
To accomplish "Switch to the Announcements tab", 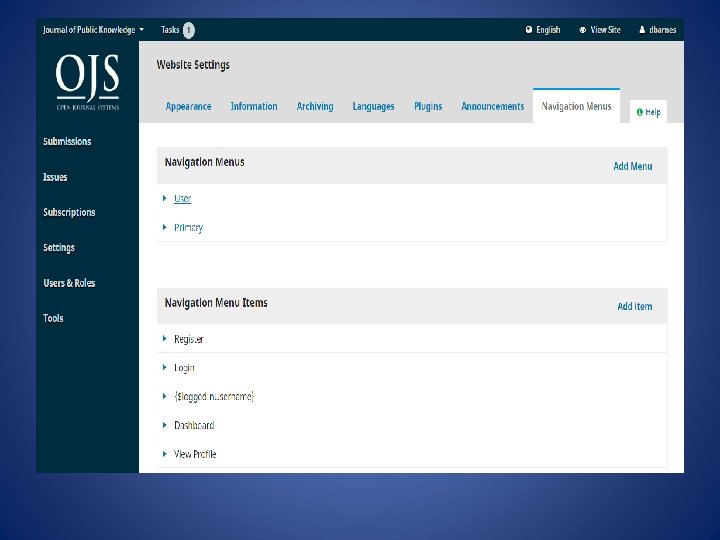I will click(x=492, y=107).
